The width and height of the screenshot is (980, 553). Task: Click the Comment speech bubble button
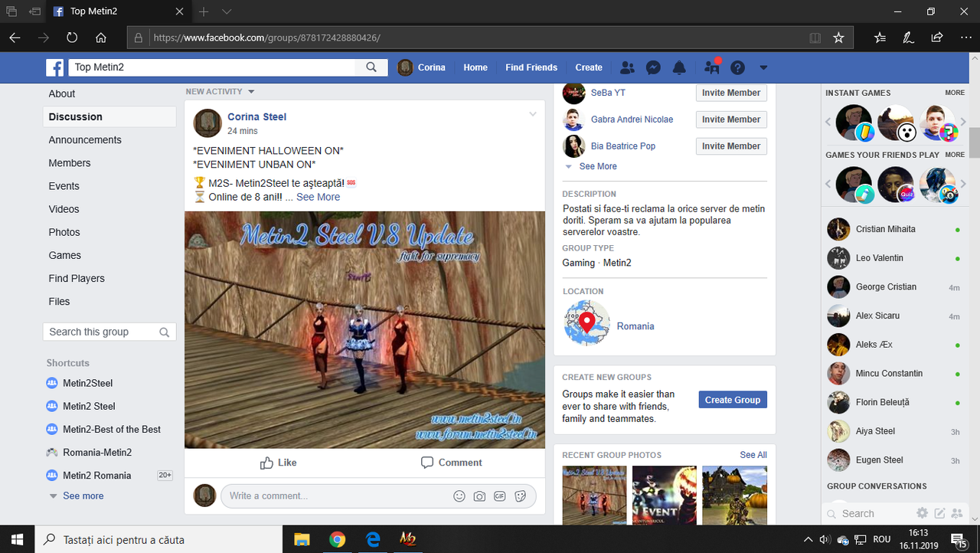451,463
